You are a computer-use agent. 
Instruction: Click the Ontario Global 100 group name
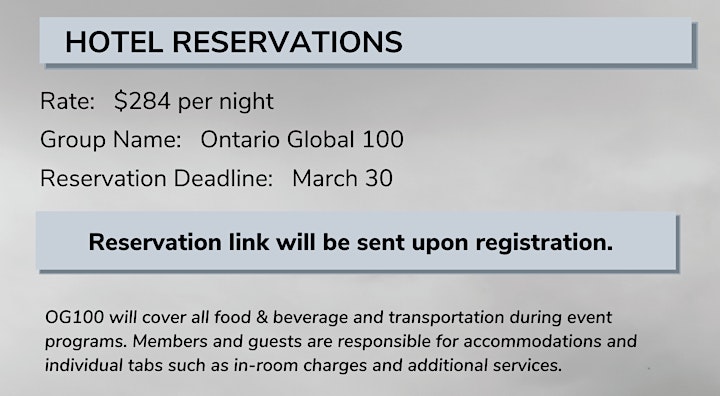[302, 139]
